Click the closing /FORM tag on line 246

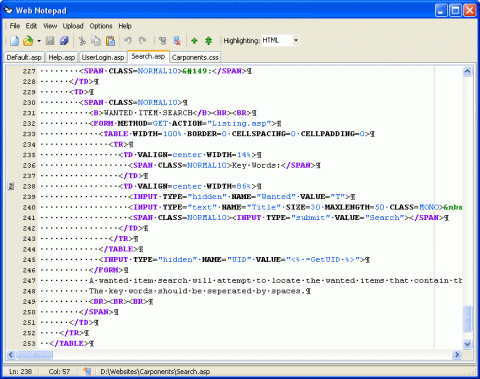(106, 270)
